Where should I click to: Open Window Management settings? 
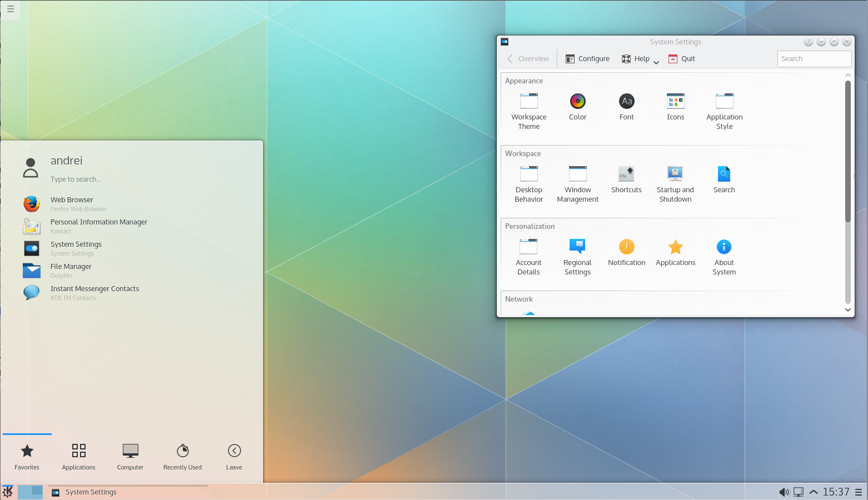point(578,184)
